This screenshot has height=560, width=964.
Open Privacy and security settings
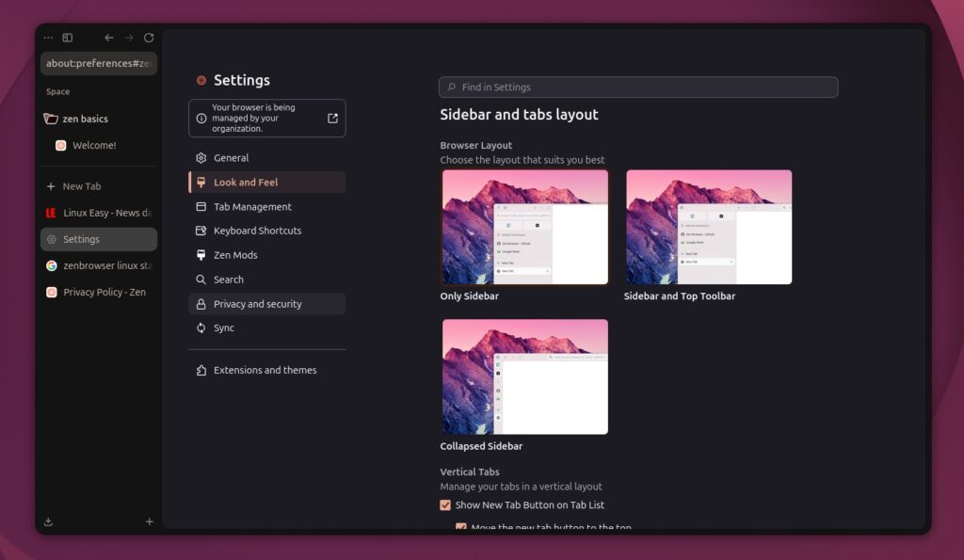[x=266, y=304]
